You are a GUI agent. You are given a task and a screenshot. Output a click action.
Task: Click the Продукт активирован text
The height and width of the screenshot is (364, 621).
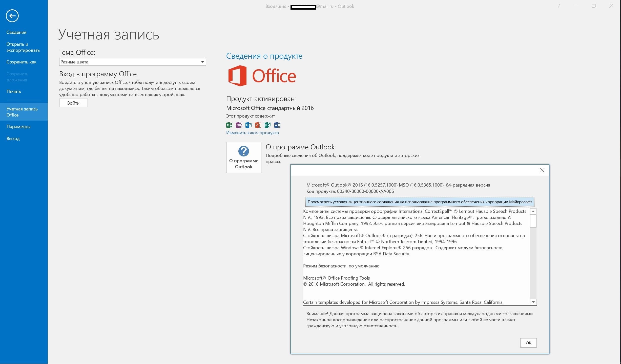260,99
